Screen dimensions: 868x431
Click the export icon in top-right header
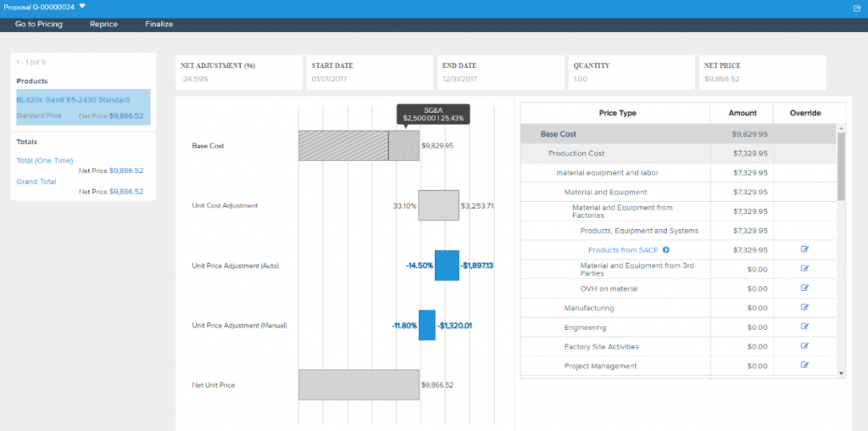(856, 8)
